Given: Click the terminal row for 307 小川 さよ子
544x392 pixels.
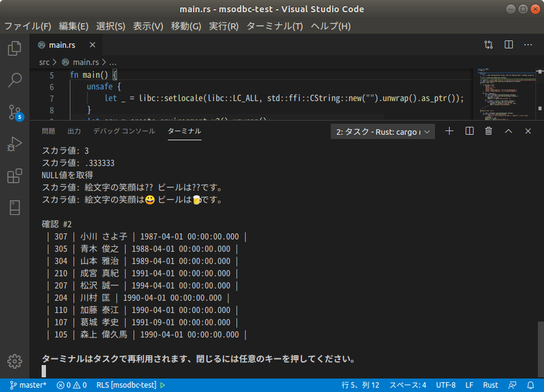Looking at the screenshot, I should [x=146, y=236].
